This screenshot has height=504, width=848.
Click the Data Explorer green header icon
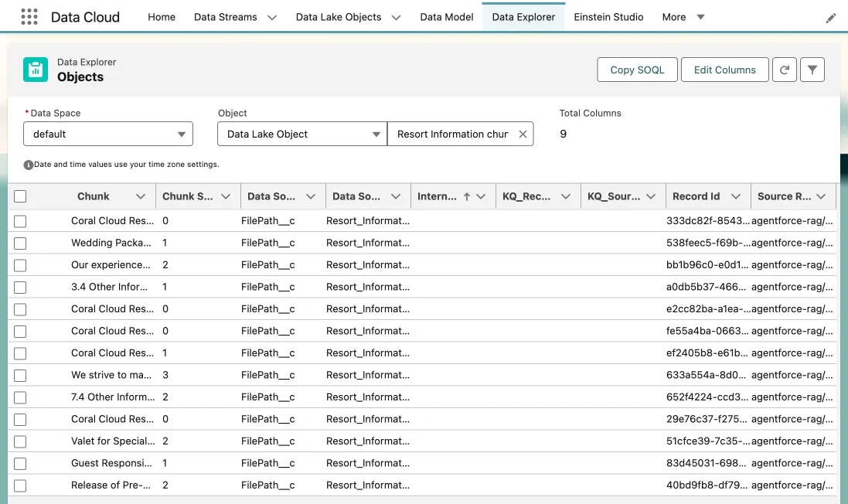[x=36, y=70]
